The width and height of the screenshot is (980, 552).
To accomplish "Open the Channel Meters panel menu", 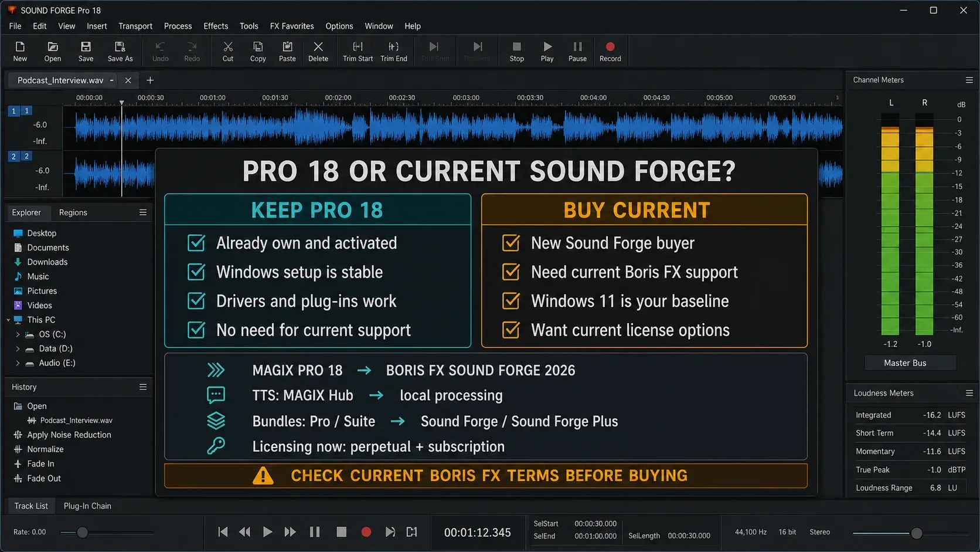I will (x=969, y=80).
